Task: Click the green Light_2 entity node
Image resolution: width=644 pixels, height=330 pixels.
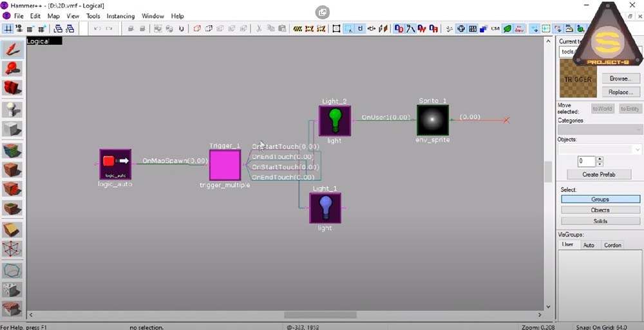Action: 335,121
